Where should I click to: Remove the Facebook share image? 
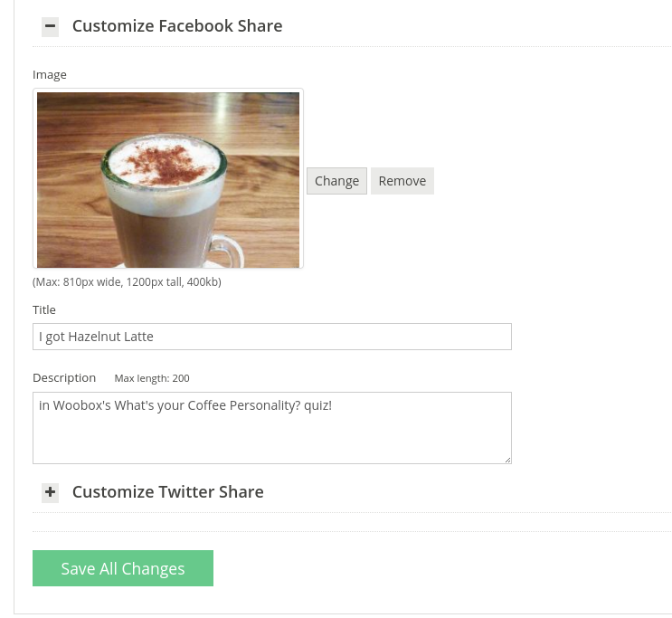402,181
